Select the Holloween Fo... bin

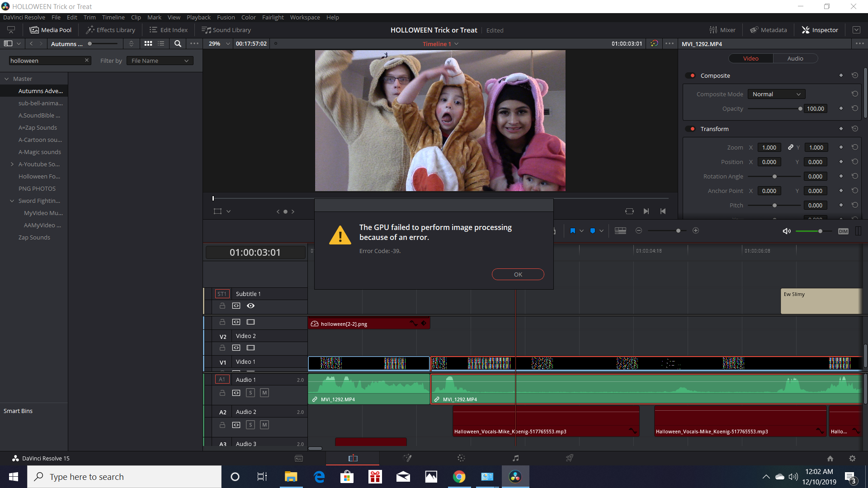point(39,176)
